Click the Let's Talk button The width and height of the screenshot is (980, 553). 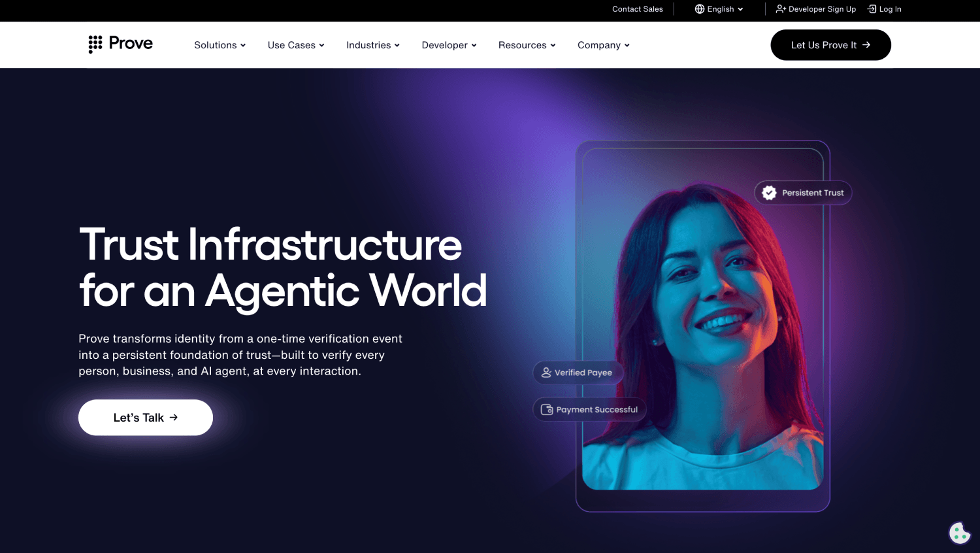146,417
